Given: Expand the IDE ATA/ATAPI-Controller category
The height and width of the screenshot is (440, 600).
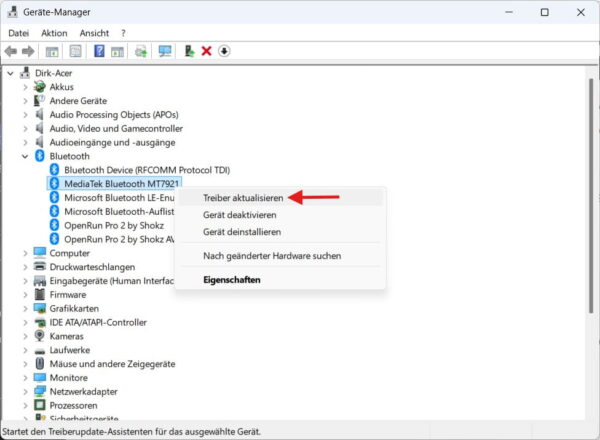Looking at the screenshot, I should [x=25, y=322].
